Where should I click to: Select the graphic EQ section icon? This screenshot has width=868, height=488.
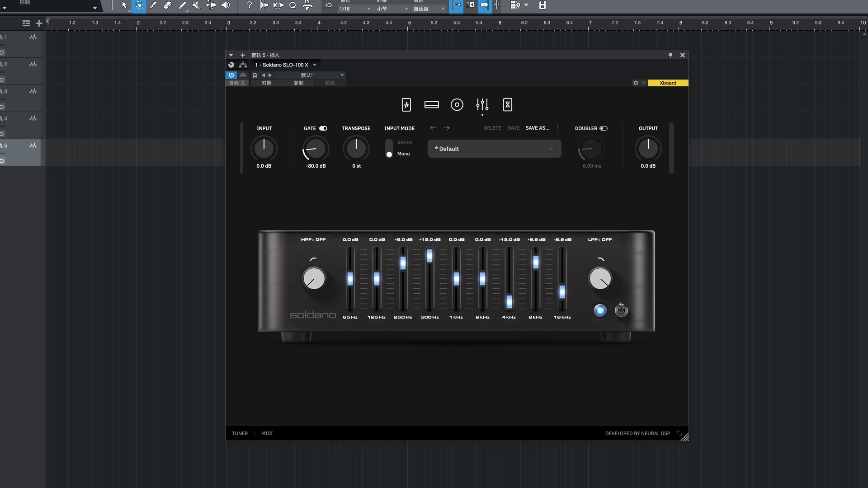tap(482, 105)
